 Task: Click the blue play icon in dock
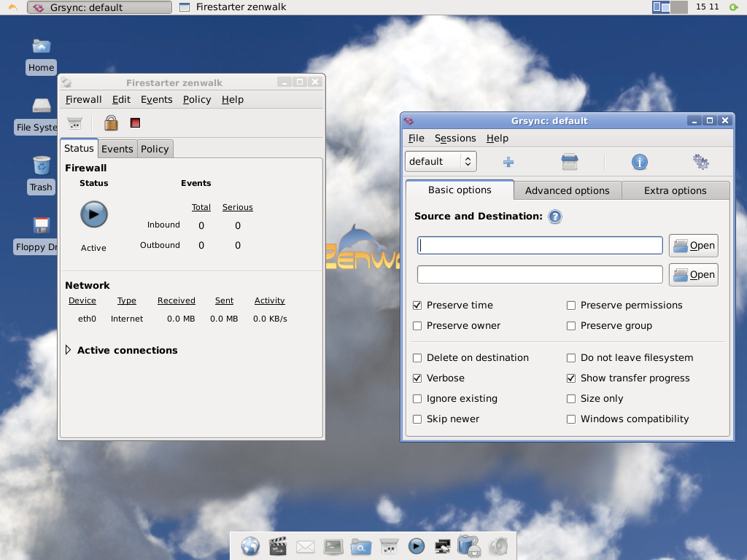tap(417, 546)
